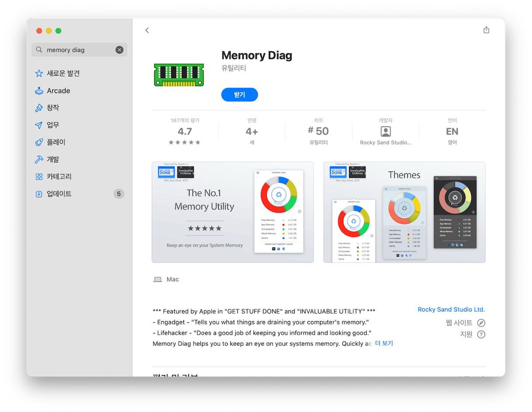
Task: Click the developer person icon
Action: (x=385, y=131)
